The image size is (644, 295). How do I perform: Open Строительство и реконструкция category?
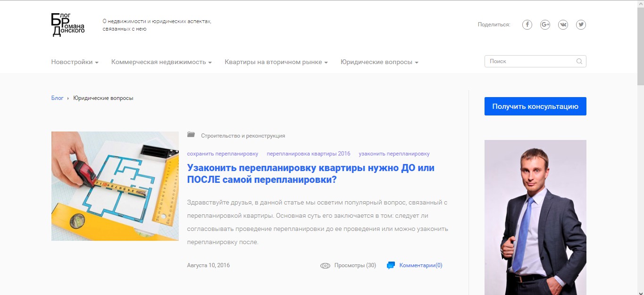pos(243,136)
